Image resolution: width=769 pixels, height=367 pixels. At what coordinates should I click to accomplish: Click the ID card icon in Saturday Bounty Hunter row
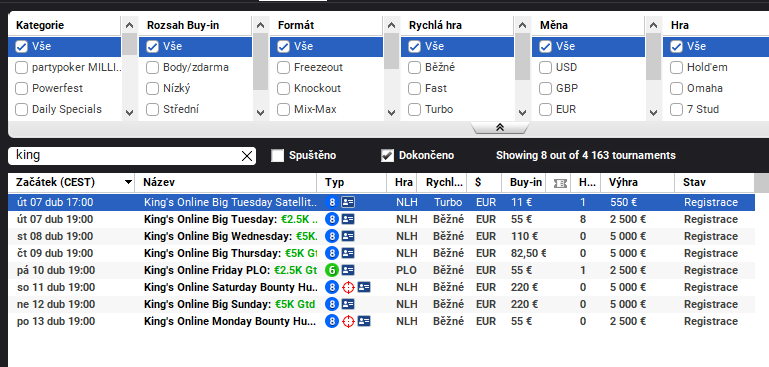pyautogui.click(x=364, y=288)
